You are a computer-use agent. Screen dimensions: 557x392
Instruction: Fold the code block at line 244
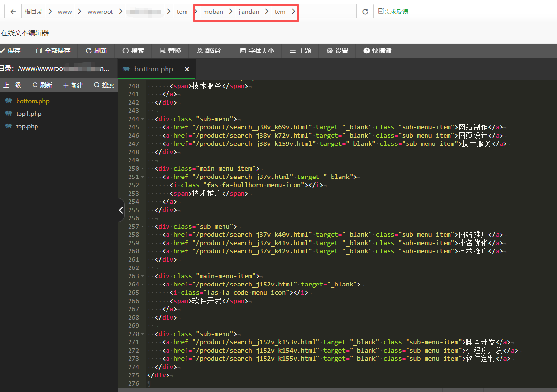(x=143, y=119)
